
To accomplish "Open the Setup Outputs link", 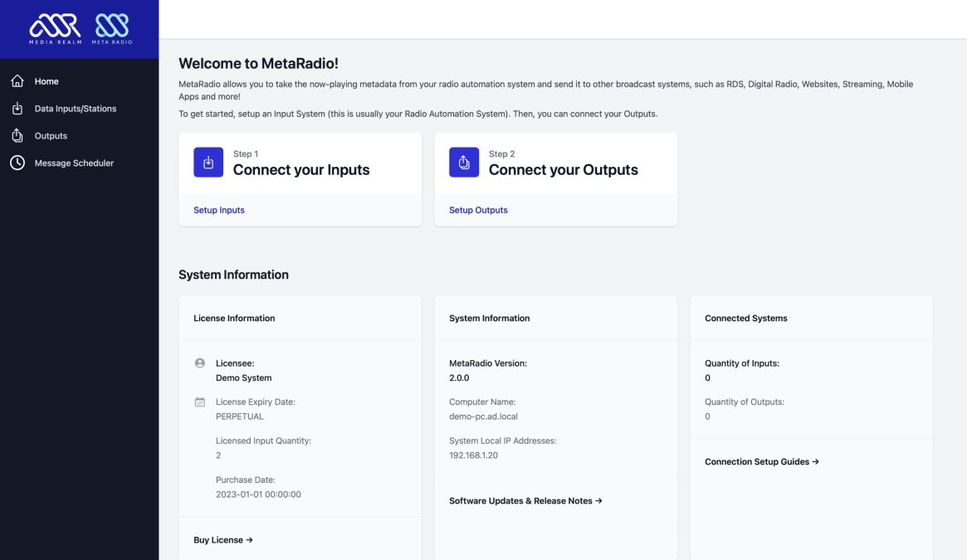I will click(x=477, y=209).
